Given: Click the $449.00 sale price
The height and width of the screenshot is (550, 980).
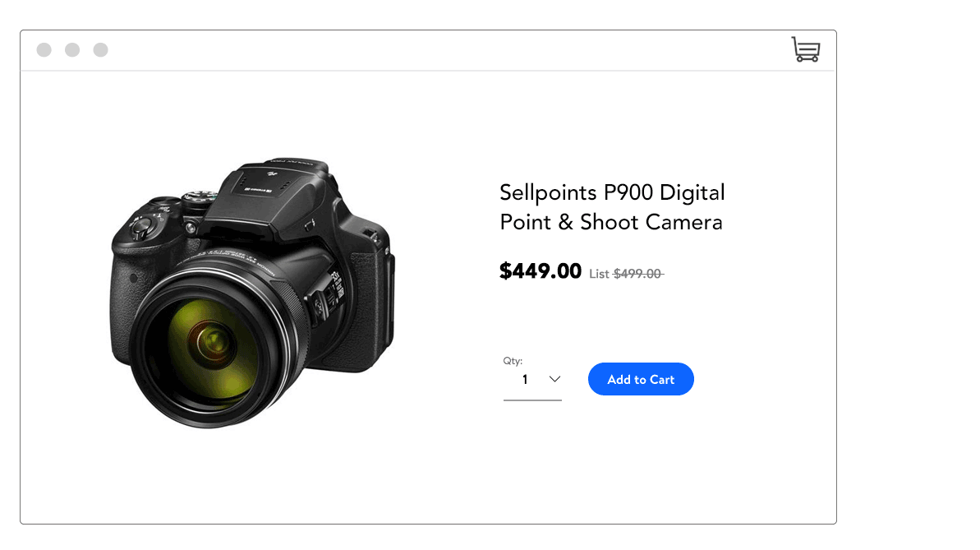Looking at the screenshot, I should pyautogui.click(x=540, y=270).
